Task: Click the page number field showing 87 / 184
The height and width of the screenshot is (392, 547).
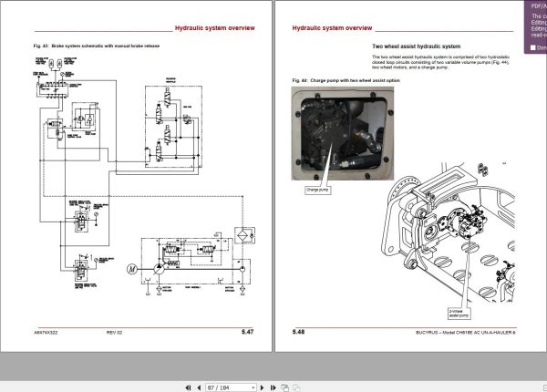Action: coord(229,387)
